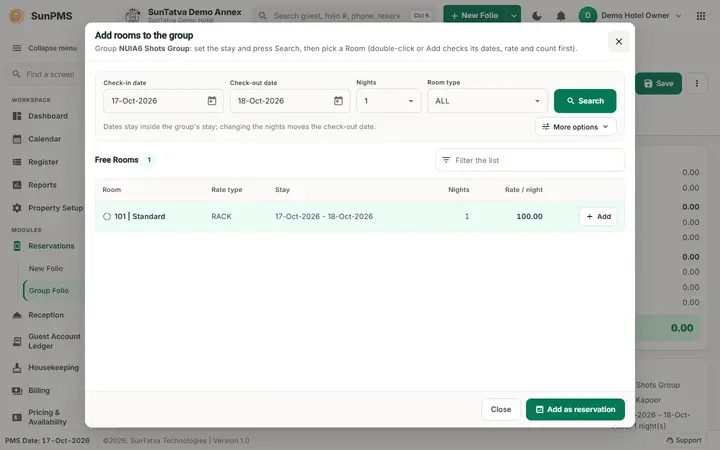Click Add as reservation button

[575, 409]
